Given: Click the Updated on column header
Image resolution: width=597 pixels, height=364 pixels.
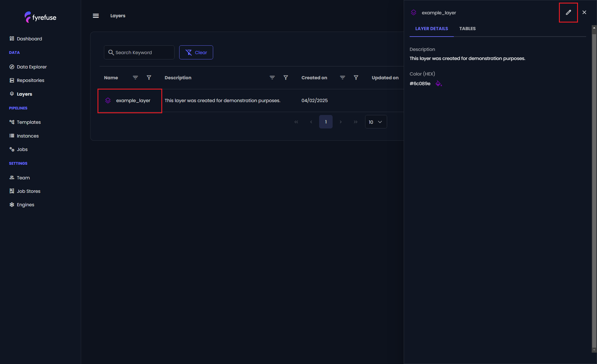Looking at the screenshot, I should pos(385,78).
